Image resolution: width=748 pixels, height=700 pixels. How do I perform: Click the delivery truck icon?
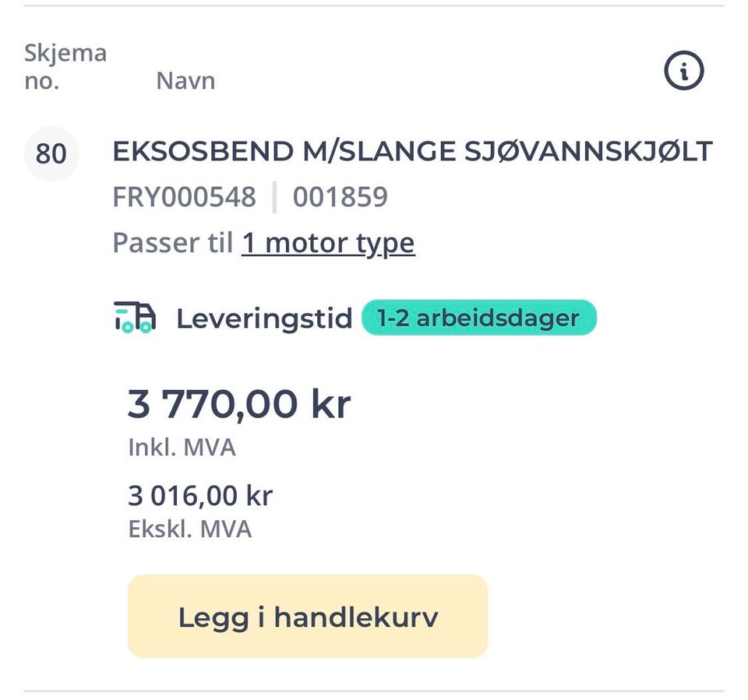point(134,318)
